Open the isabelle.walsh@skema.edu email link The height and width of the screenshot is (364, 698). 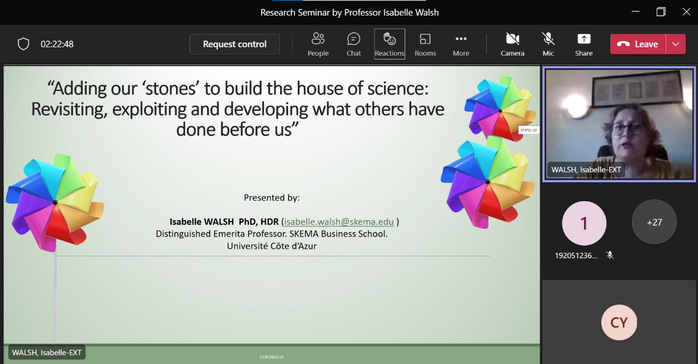click(339, 222)
